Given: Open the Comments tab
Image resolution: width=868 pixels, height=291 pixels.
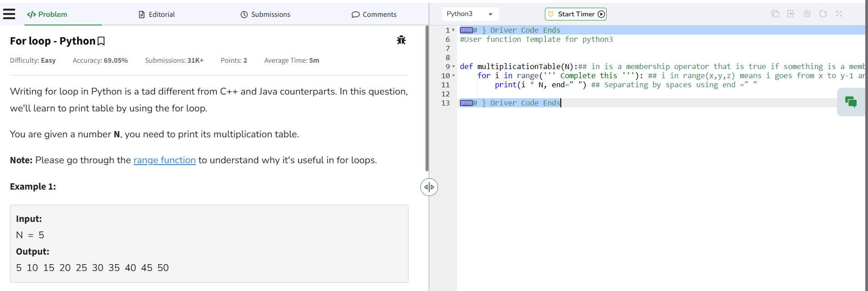Looking at the screenshot, I should tap(374, 15).
